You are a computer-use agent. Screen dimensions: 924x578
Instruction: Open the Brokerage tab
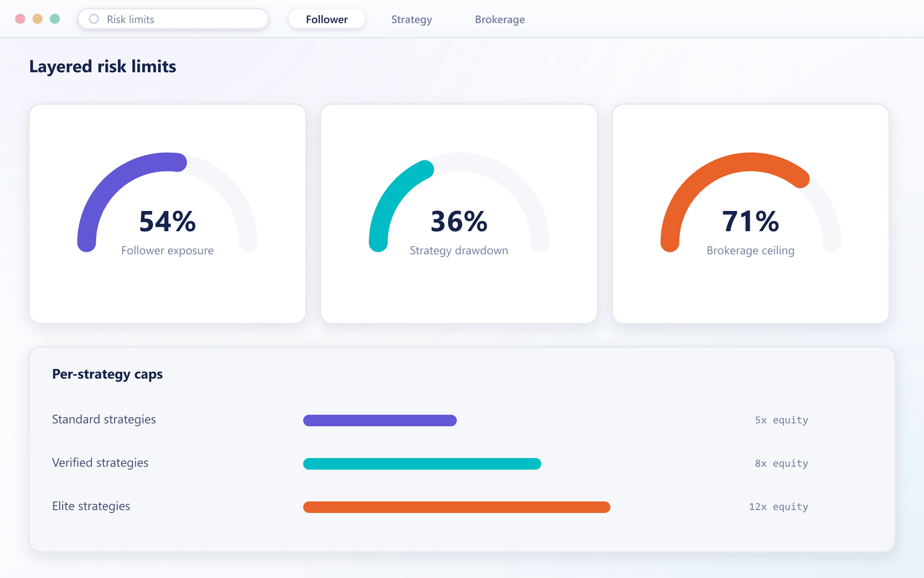coord(500,19)
